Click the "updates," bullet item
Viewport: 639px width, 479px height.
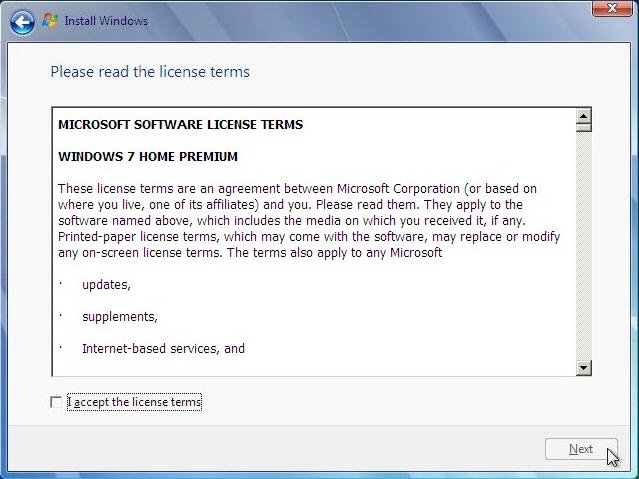(106, 285)
